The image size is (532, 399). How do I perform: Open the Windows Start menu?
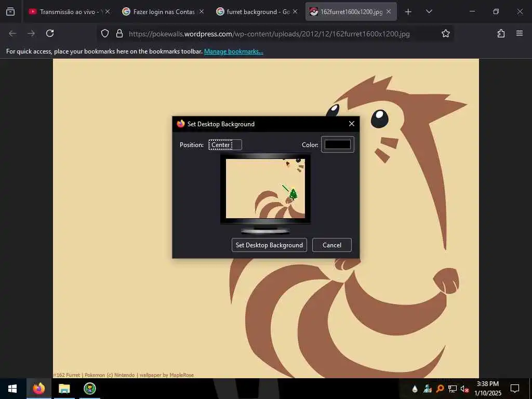pos(12,389)
